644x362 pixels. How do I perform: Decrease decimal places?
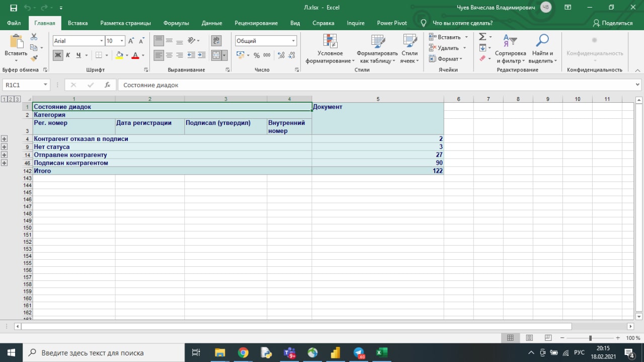pos(291,55)
